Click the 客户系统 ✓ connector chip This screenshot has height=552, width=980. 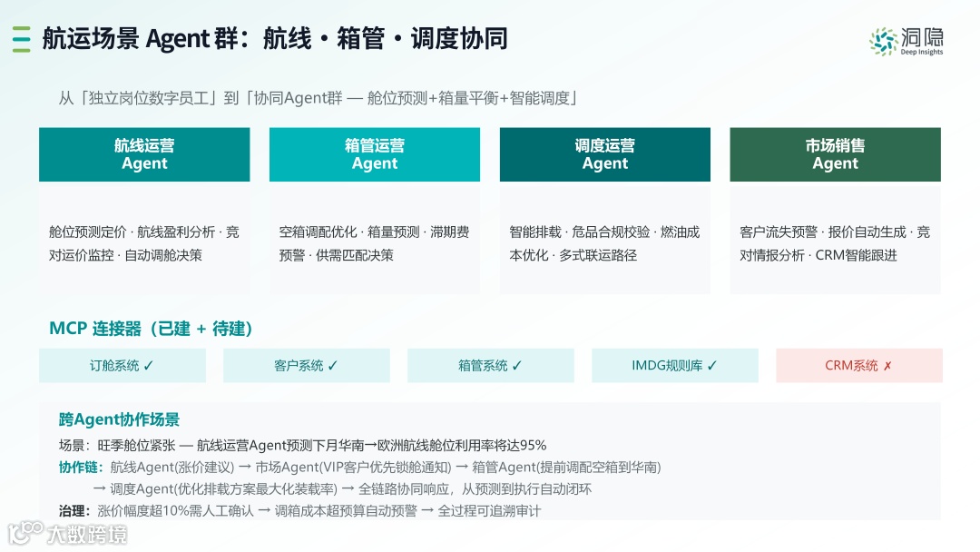pyautogui.click(x=307, y=366)
